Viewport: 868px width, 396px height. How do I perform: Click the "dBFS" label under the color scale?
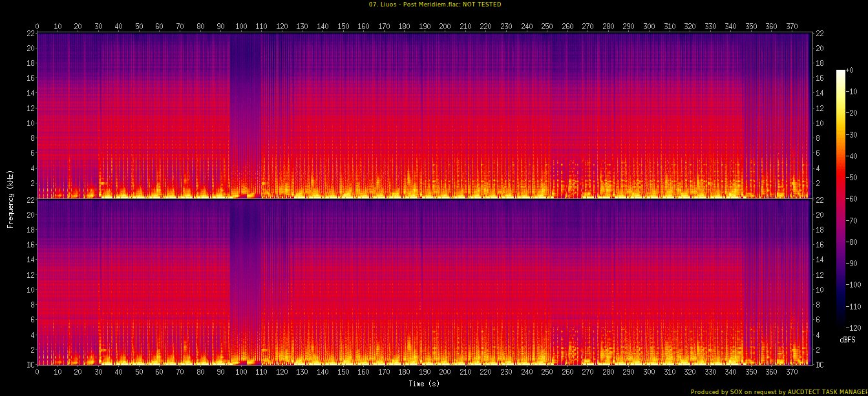point(848,340)
